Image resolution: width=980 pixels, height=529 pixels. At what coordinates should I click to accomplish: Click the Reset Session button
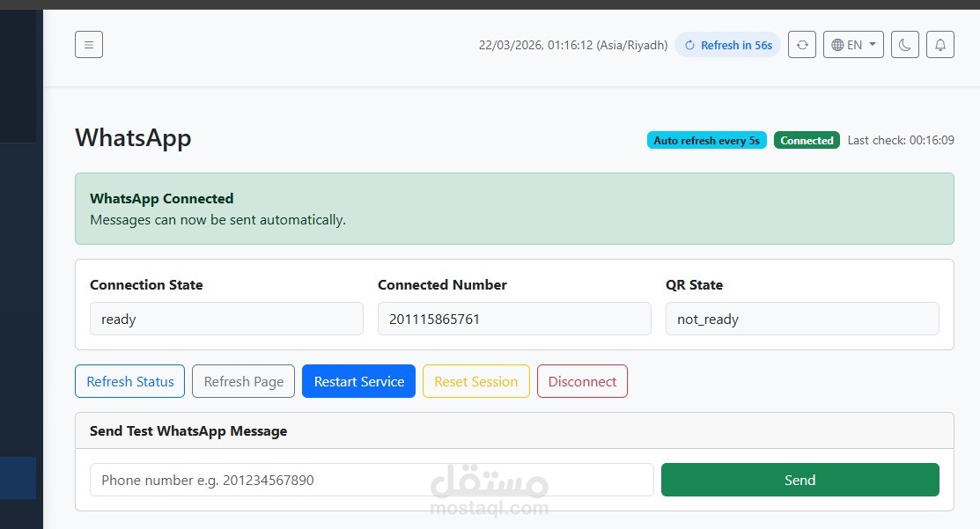(476, 382)
